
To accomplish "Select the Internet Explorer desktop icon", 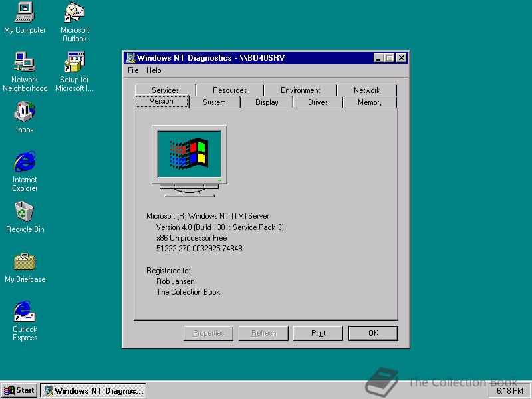I will [x=25, y=172].
